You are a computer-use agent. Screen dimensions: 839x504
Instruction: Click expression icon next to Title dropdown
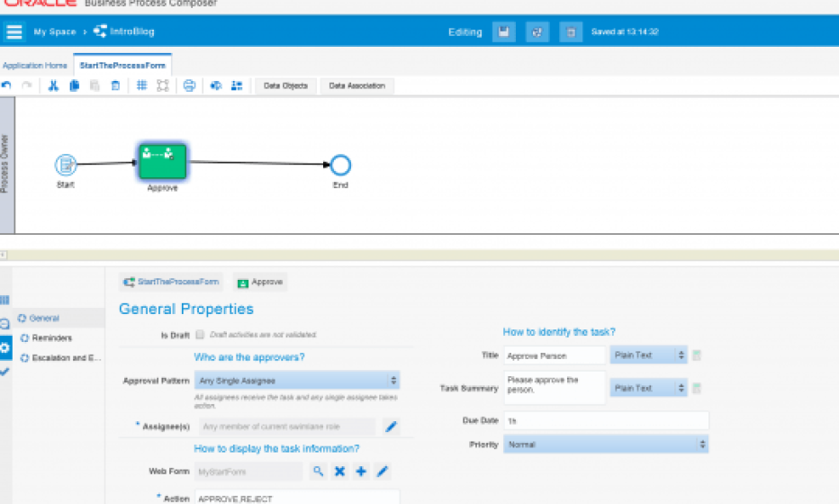[697, 355]
